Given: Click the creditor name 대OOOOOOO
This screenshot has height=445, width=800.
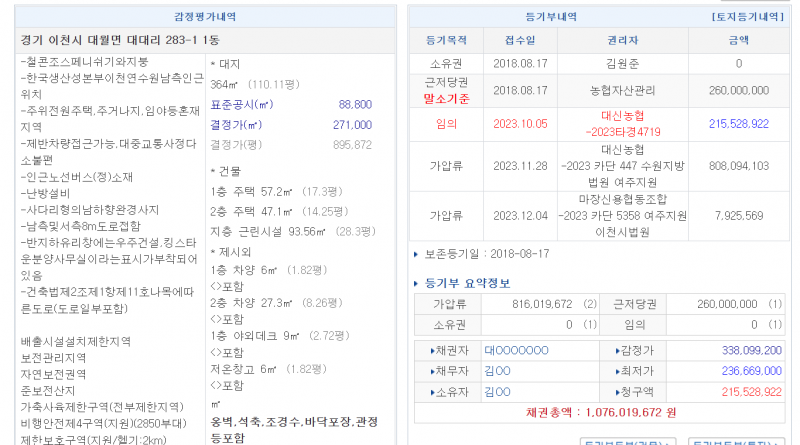Looking at the screenshot, I should pyautogui.click(x=516, y=350).
